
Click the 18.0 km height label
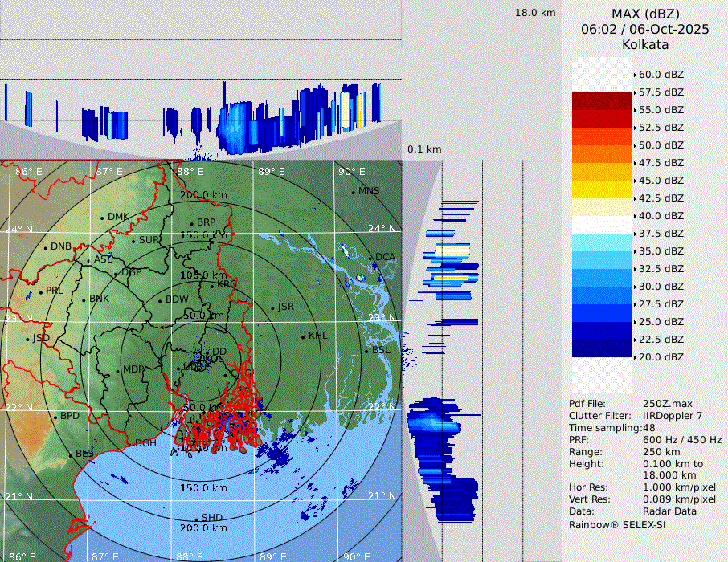(x=535, y=13)
